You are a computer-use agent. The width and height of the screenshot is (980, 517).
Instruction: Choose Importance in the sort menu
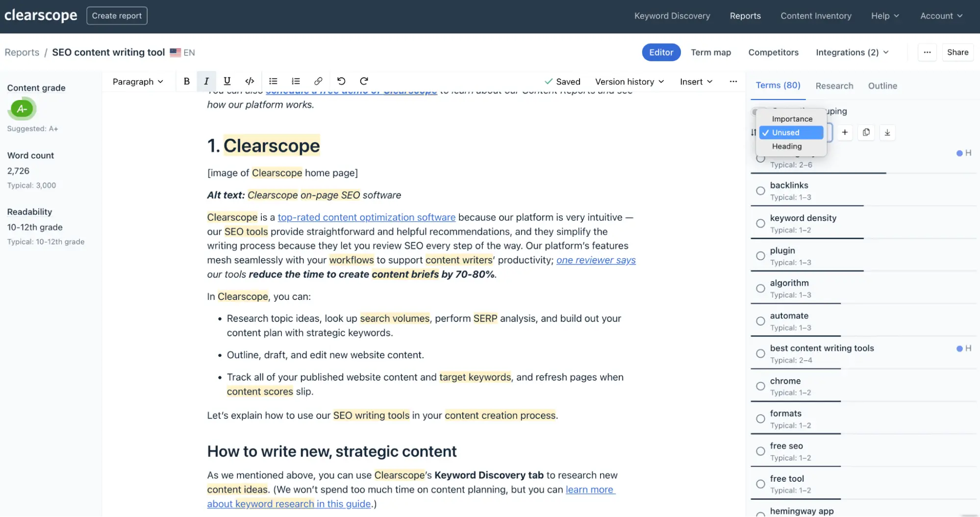pos(791,119)
